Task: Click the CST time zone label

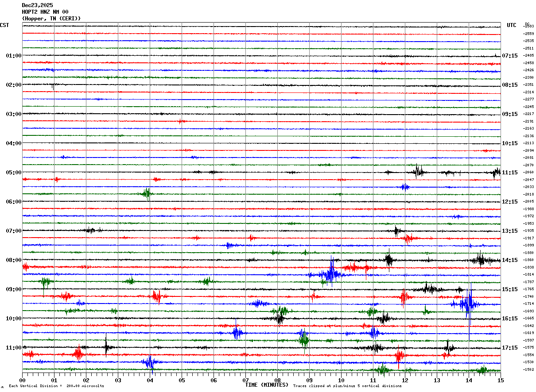Action: tap(4, 25)
